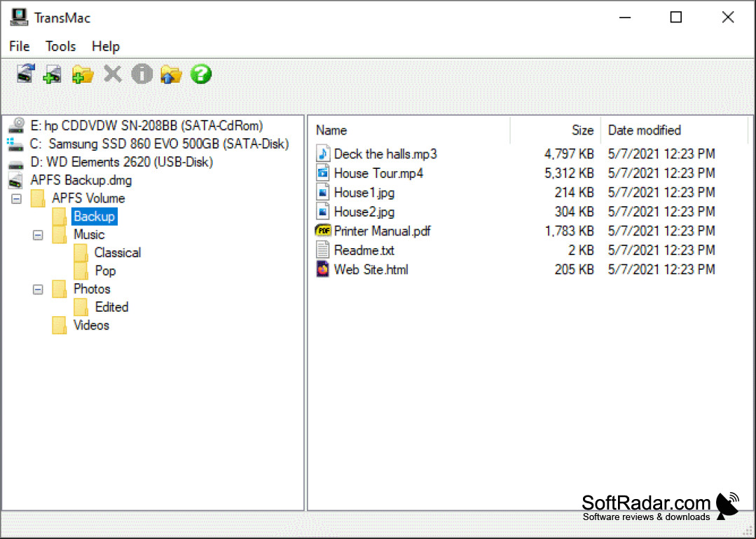The width and height of the screenshot is (756, 539).
Task: Click the TransMac app icon in title bar
Action: [19, 18]
